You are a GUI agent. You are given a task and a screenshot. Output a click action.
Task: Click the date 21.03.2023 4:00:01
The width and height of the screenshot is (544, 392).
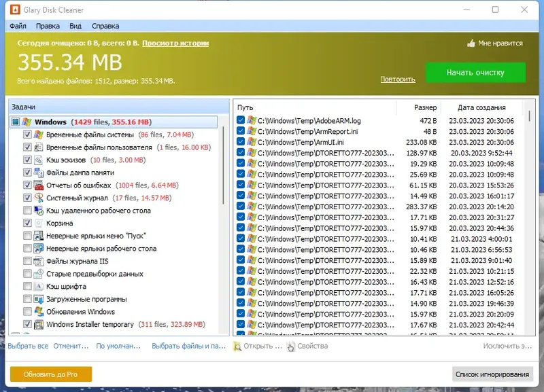tap(481, 239)
